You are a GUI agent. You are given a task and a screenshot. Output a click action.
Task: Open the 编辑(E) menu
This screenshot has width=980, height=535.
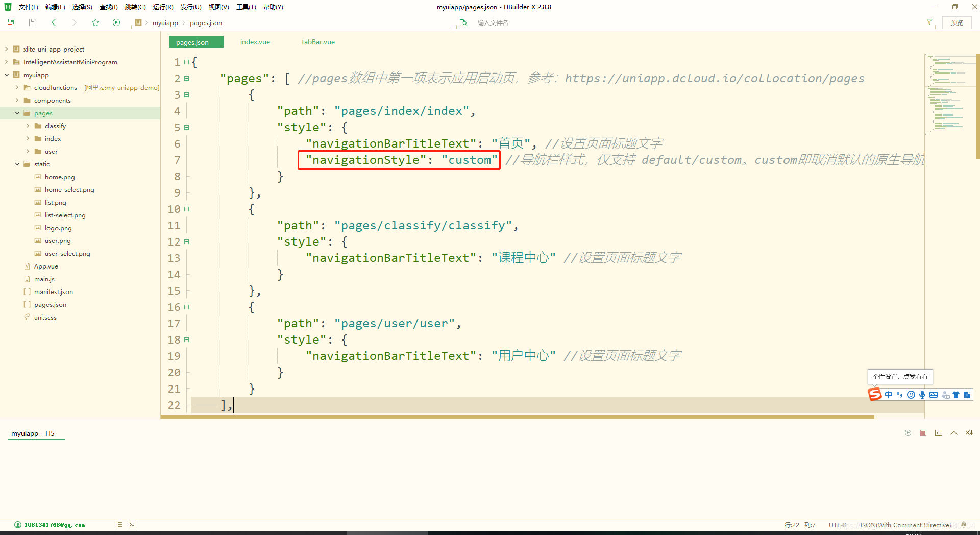coord(55,7)
